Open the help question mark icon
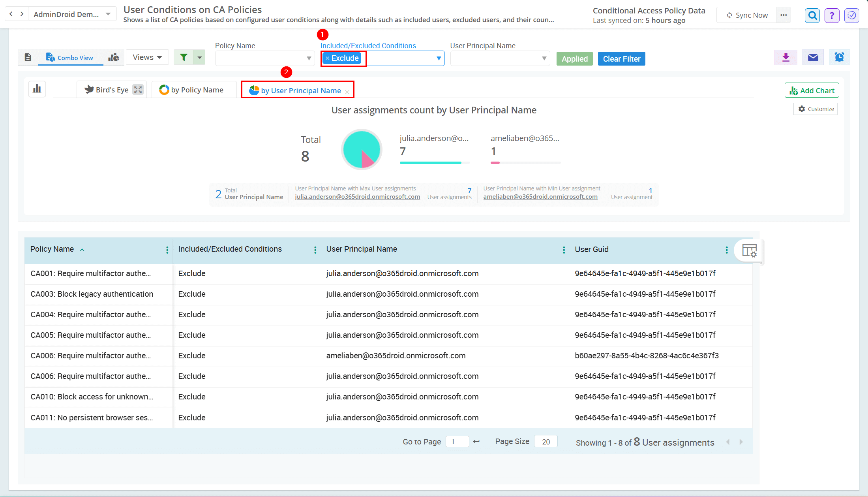The width and height of the screenshot is (868, 497). [832, 15]
